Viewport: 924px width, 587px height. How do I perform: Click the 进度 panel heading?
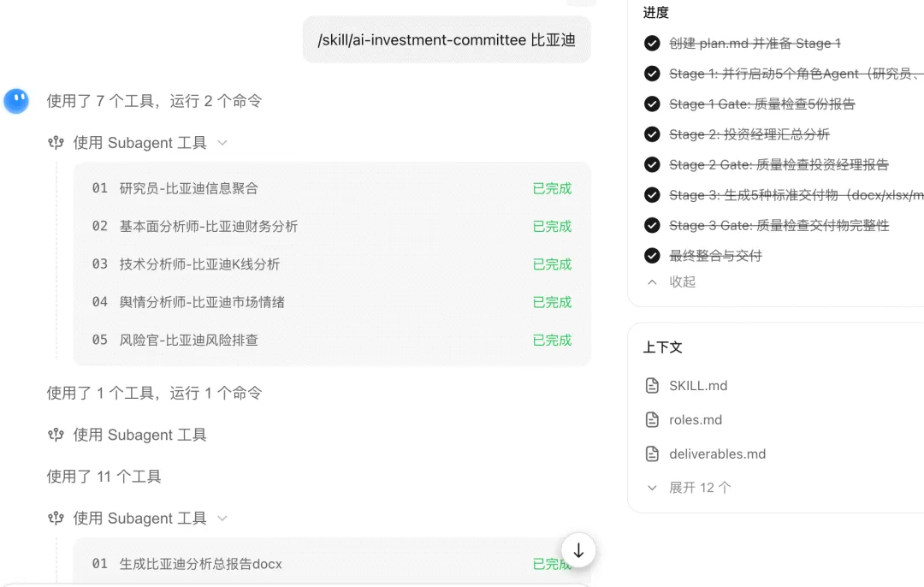point(656,12)
